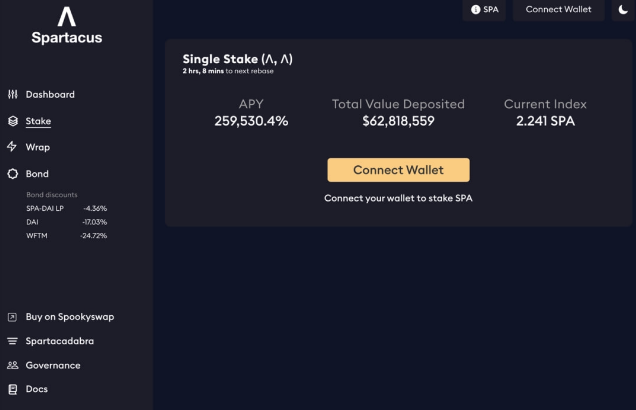Click the Bond circle icon

pyautogui.click(x=13, y=174)
